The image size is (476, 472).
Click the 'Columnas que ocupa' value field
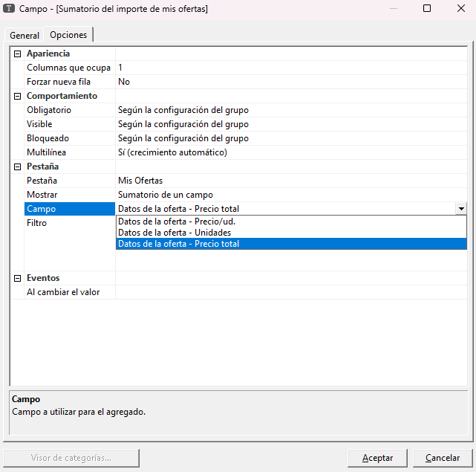coord(291,68)
